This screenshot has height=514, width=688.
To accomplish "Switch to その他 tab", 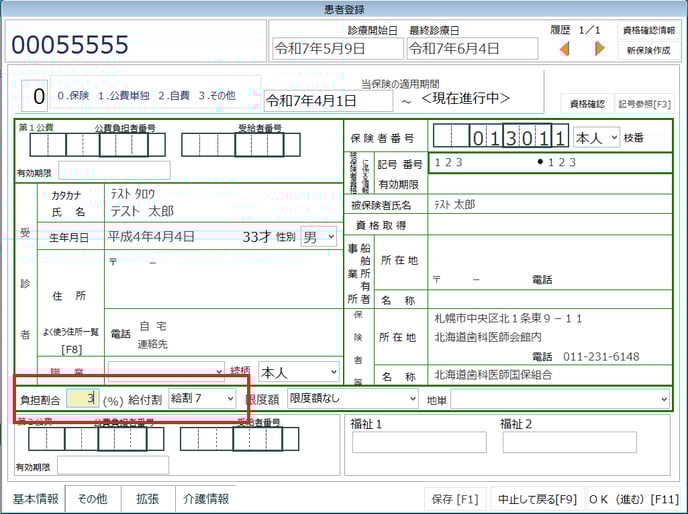I will point(93,499).
